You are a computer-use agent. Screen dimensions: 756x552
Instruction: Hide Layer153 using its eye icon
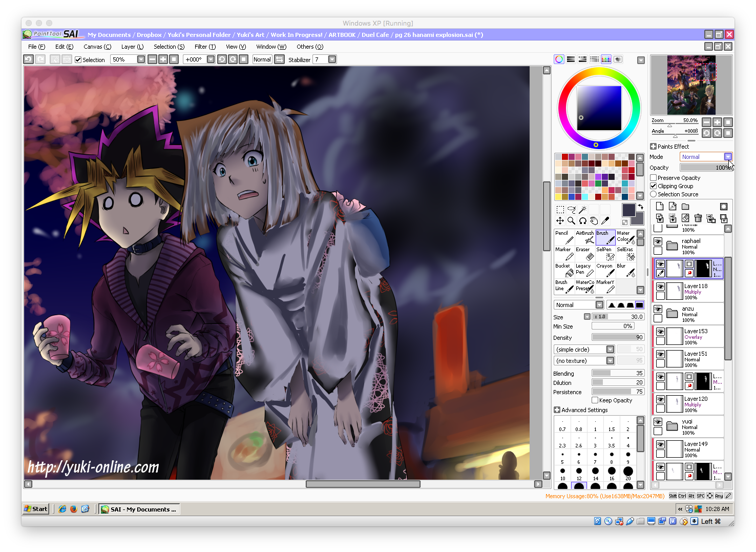click(661, 332)
